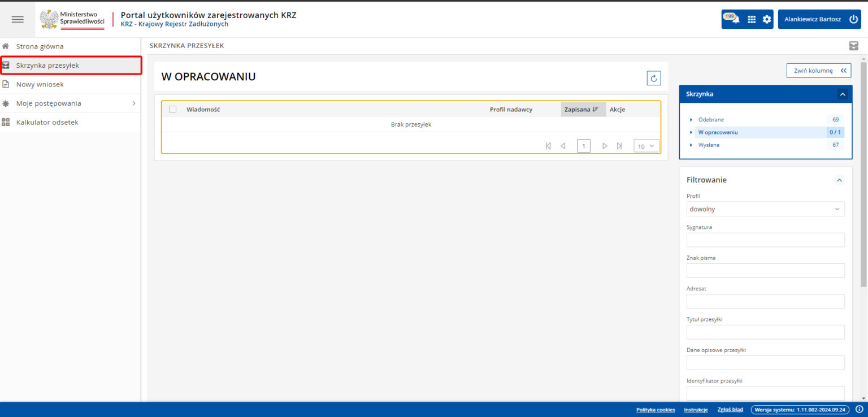Click the calculator grid icon beside Kalkulator odsetek

6,122
